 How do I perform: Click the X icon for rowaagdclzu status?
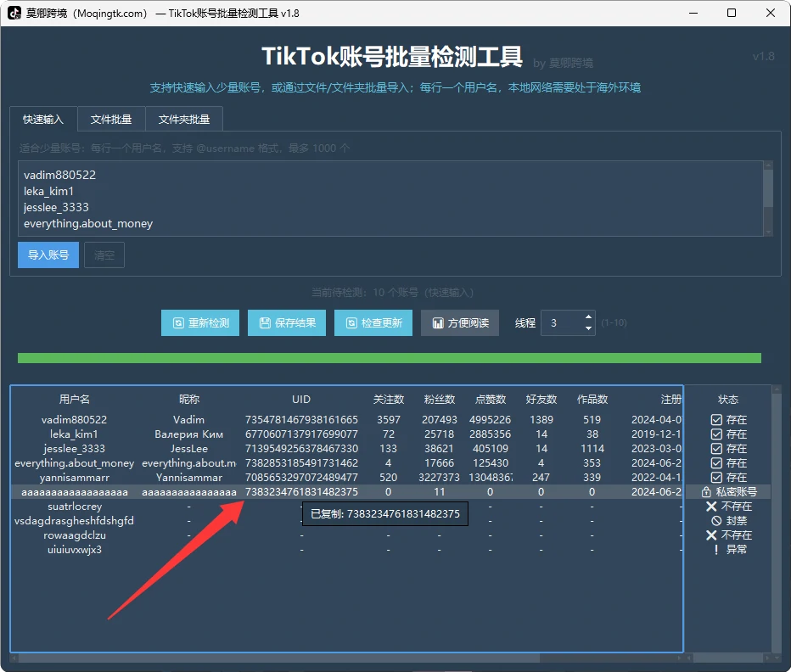click(711, 535)
